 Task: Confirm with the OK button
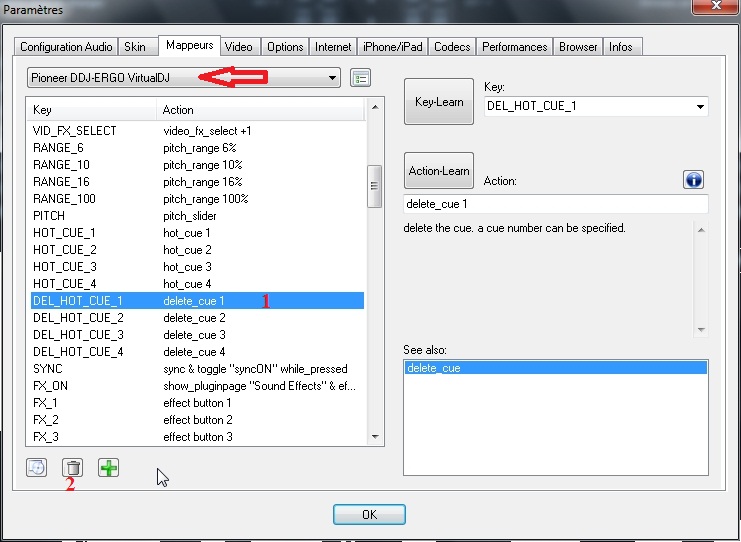click(x=369, y=514)
